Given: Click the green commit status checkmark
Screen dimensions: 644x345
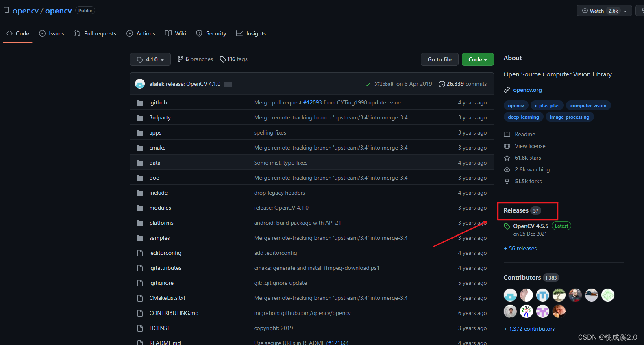Looking at the screenshot, I should point(368,84).
